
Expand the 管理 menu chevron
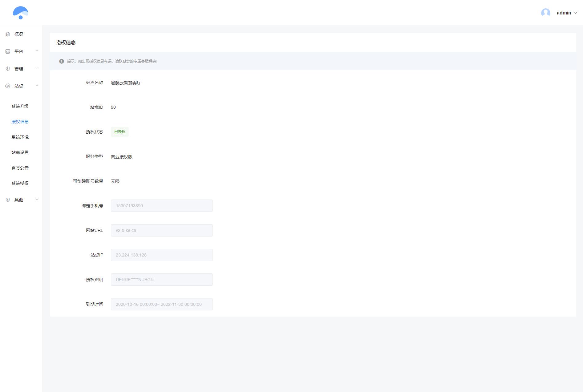coord(37,68)
